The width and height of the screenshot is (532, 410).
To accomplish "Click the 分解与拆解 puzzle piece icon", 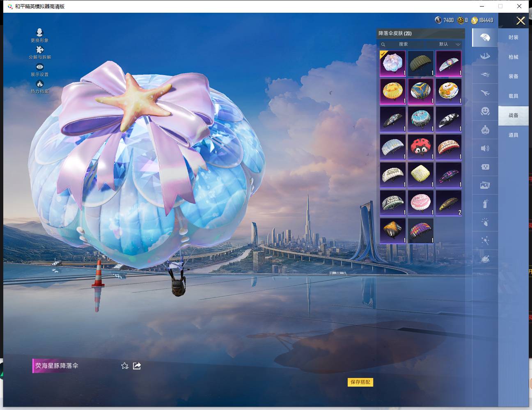I will [x=40, y=50].
